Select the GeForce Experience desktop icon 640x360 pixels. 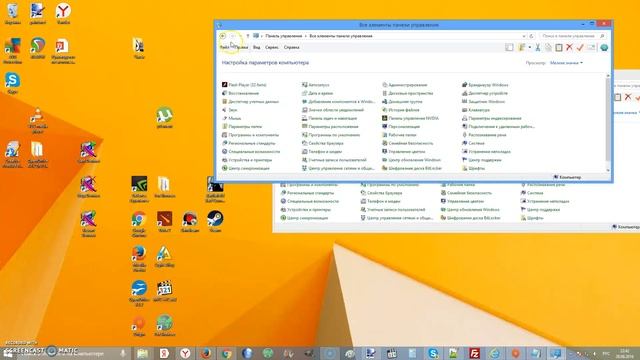[x=139, y=189]
